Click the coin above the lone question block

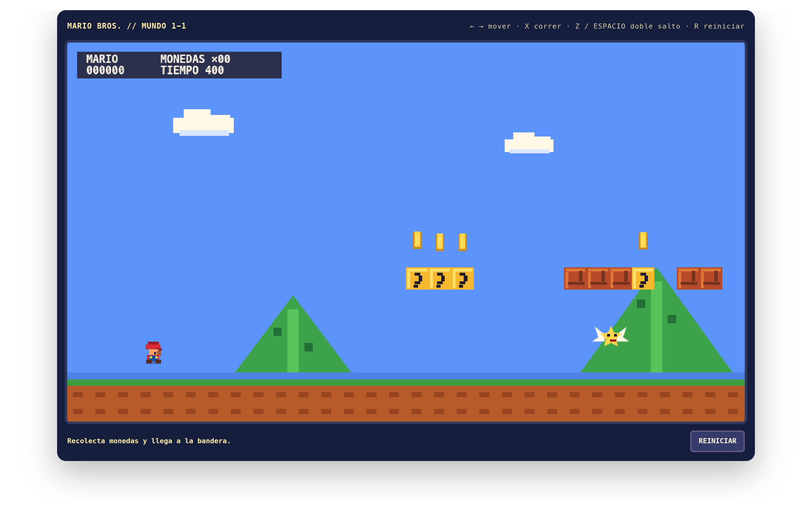coord(643,241)
